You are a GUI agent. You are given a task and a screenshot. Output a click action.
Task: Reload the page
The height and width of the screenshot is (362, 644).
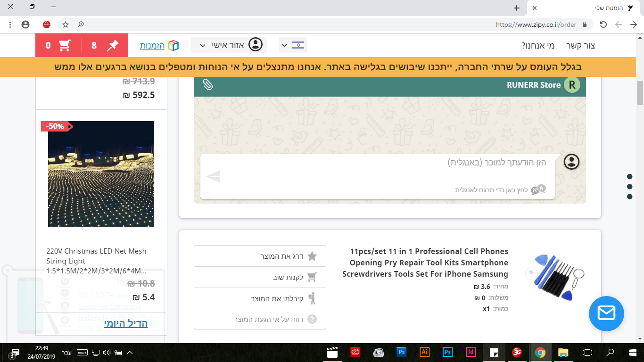tap(603, 25)
